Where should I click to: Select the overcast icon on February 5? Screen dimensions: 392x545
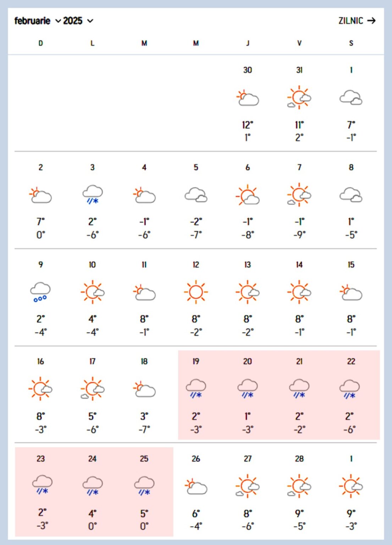(x=195, y=194)
